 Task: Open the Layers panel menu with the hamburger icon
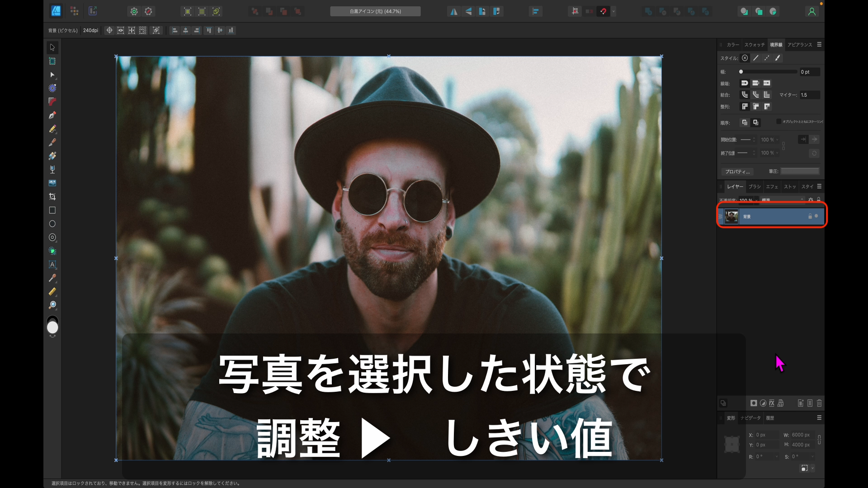point(819,186)
